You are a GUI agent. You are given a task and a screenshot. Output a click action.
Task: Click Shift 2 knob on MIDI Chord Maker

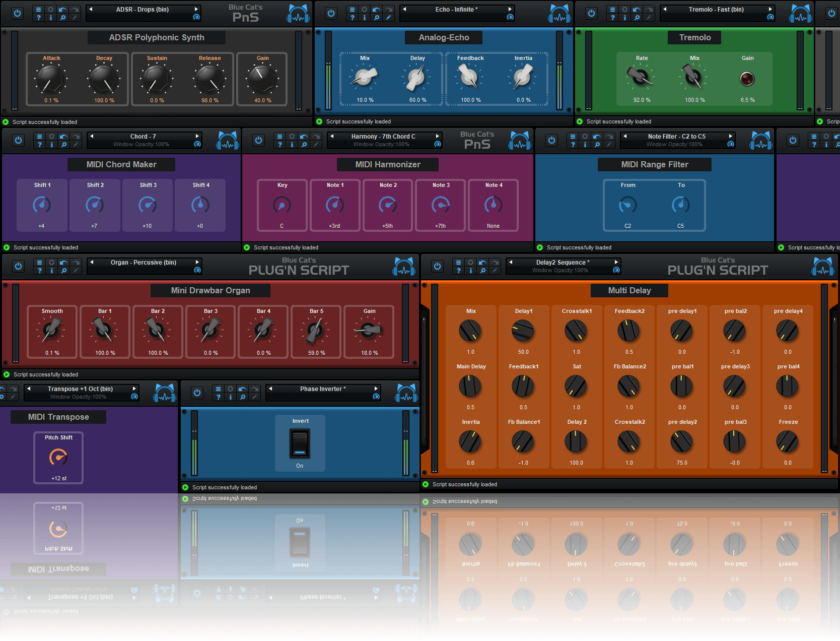pos(95,205)
